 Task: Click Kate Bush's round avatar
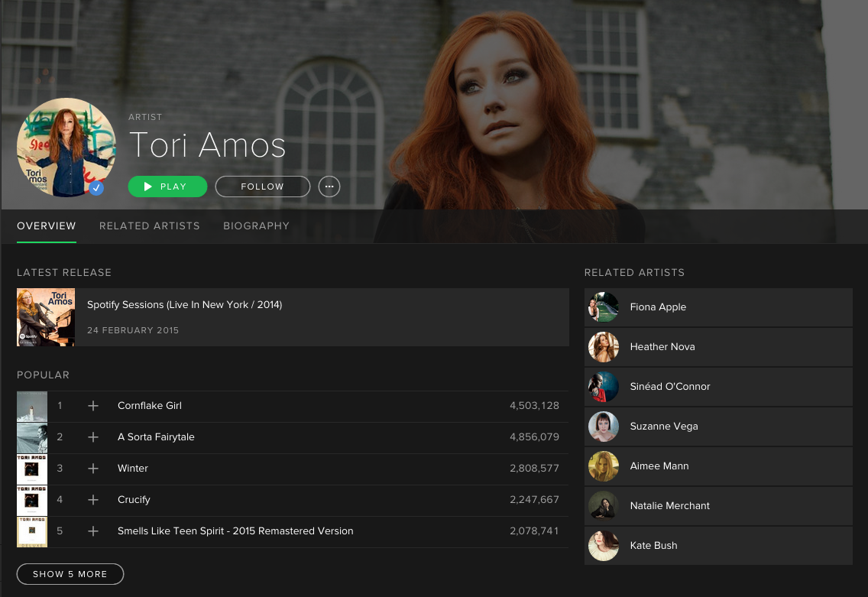[x=604, y=546]
